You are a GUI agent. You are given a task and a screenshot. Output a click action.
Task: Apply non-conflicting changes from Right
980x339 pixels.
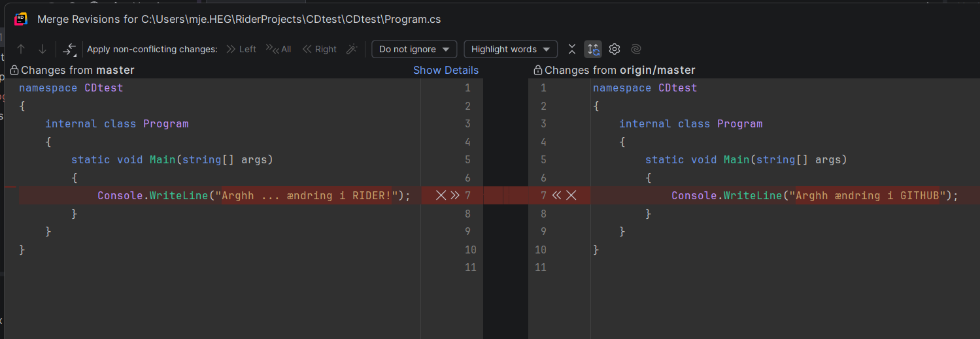coord(319,49)
